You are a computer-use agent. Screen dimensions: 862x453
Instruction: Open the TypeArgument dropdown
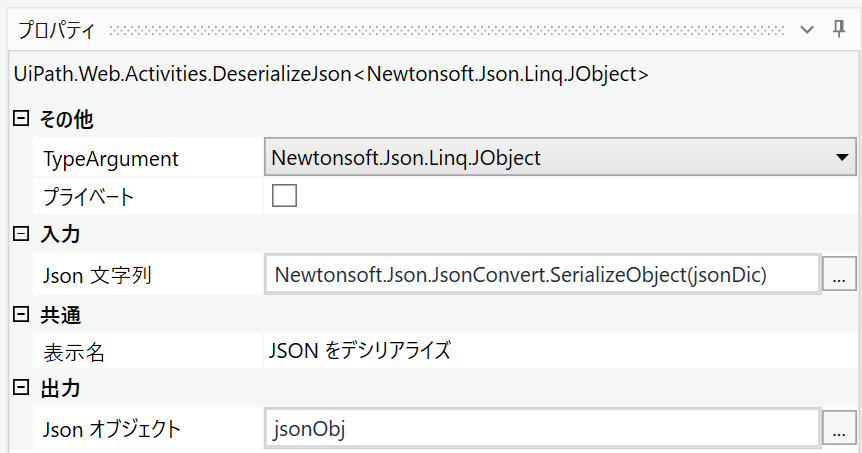(840, 158)
